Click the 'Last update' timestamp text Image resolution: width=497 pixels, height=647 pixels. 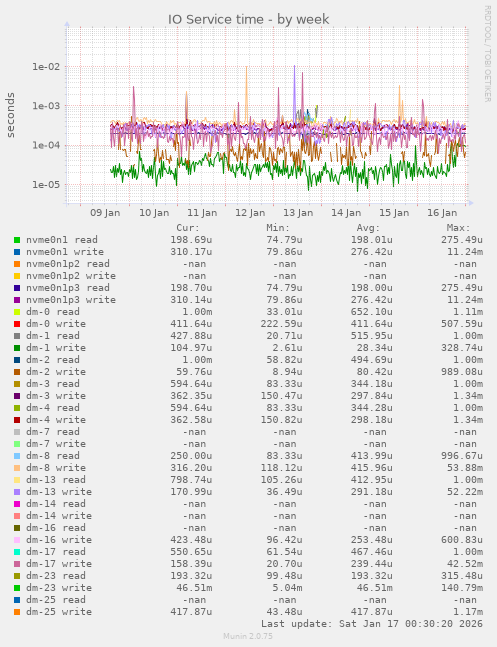click(x=372, y=624)
